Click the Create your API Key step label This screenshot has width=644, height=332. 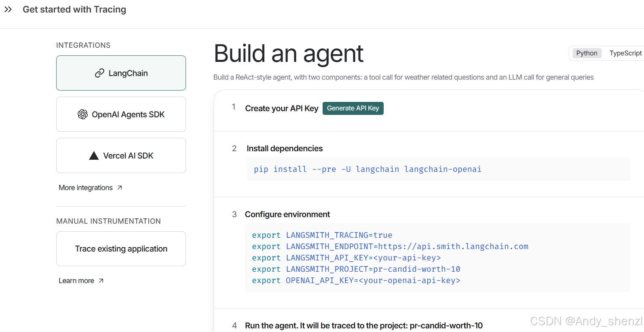tap(282, 108)
